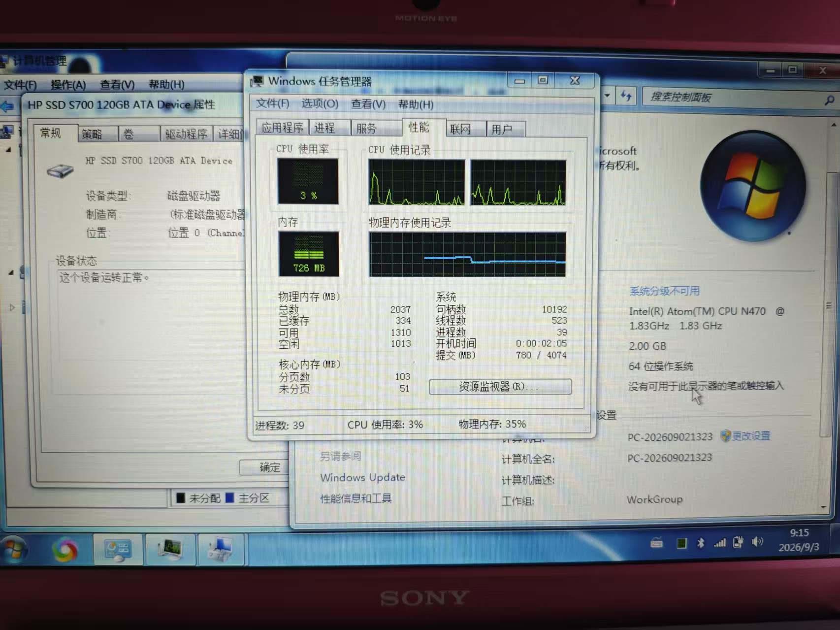Click the 资源监视器(R) button
840x630 pixels.
(500, 387)
